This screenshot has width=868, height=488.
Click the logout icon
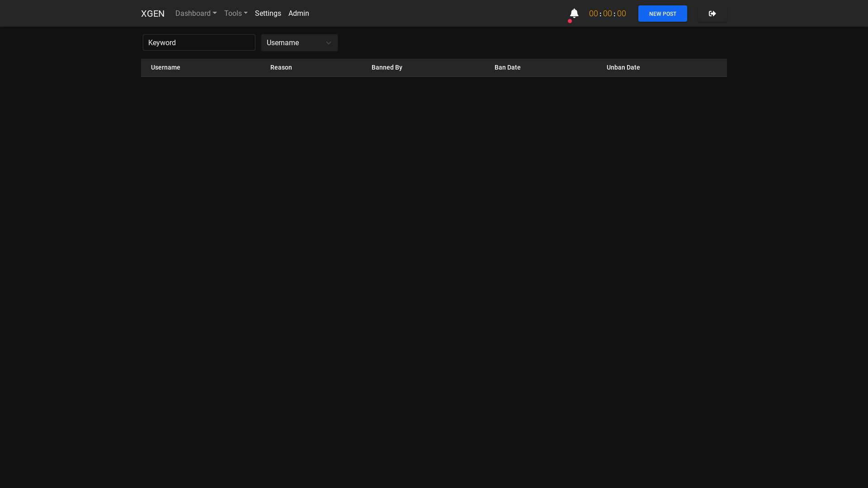point(712,14)
